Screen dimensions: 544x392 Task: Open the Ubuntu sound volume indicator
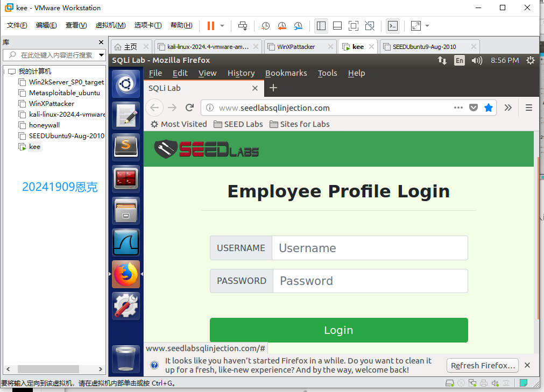pos(477,60)
